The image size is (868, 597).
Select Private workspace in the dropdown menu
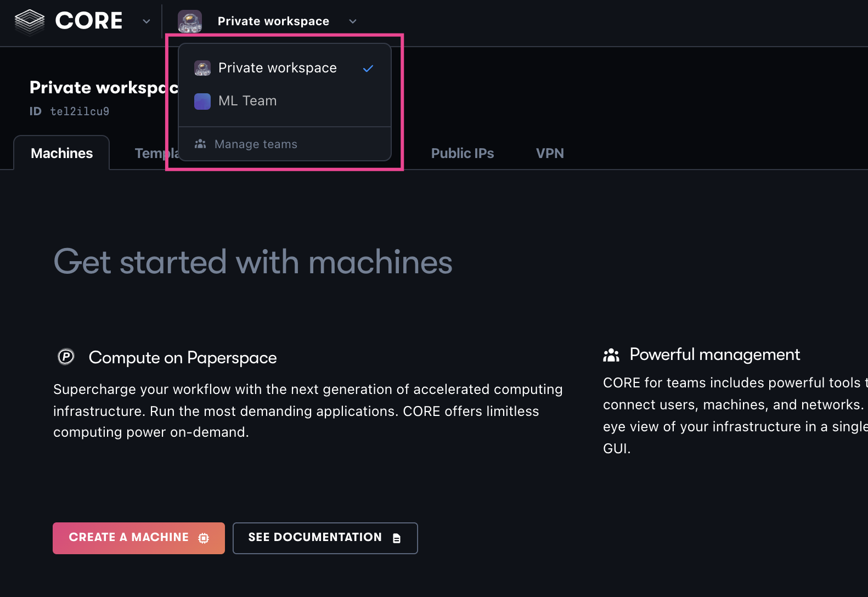pyautogui.click(x=285, y=68)
